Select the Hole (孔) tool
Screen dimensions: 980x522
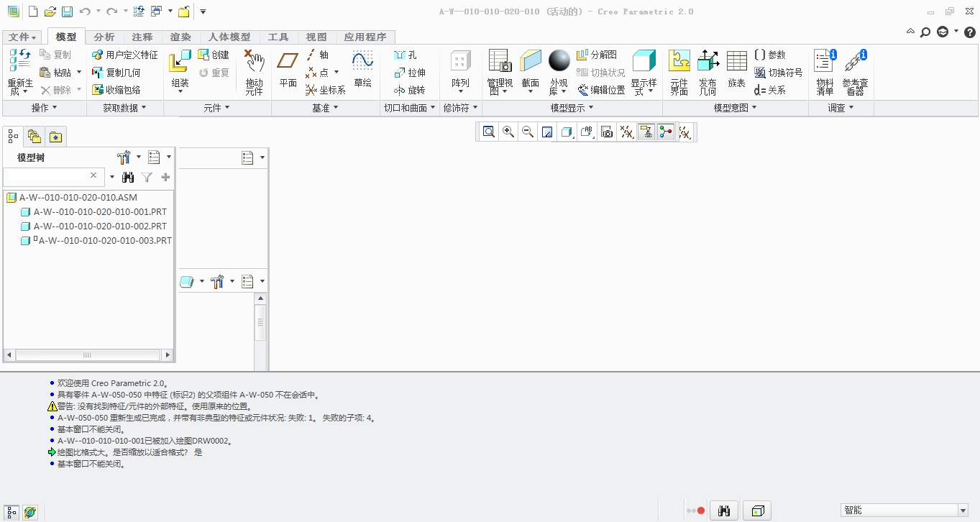[x=406, y=55]
